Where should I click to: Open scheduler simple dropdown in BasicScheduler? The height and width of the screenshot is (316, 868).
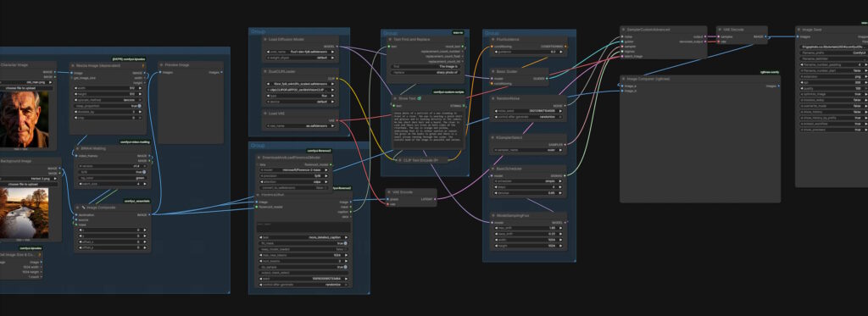point(527,181)
